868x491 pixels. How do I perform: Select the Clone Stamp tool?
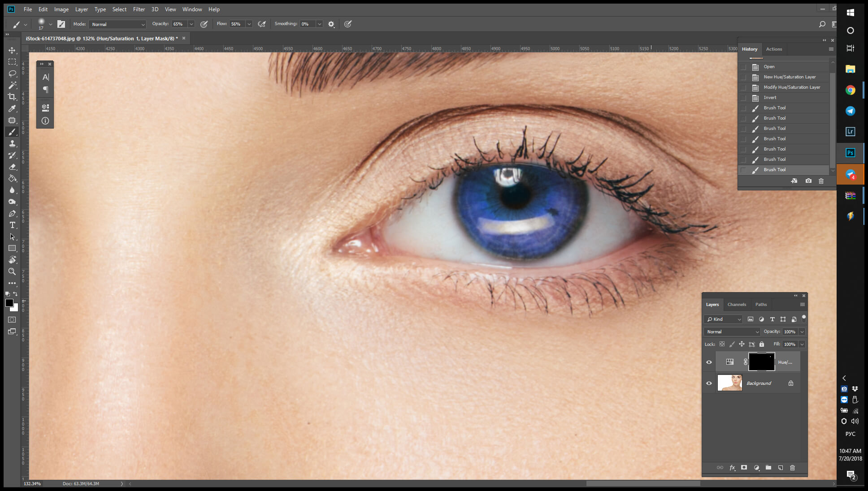click(x=12, y=143)
